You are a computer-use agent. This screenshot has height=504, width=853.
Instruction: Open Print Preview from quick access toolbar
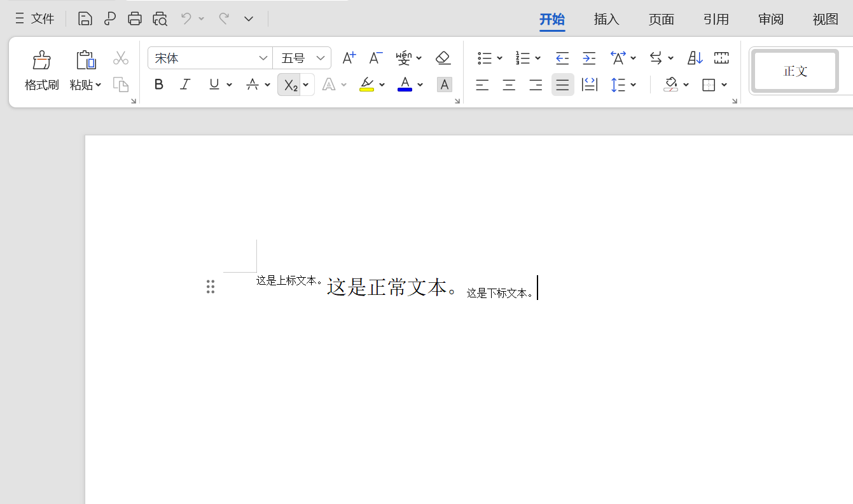click(x=160, y=19)
